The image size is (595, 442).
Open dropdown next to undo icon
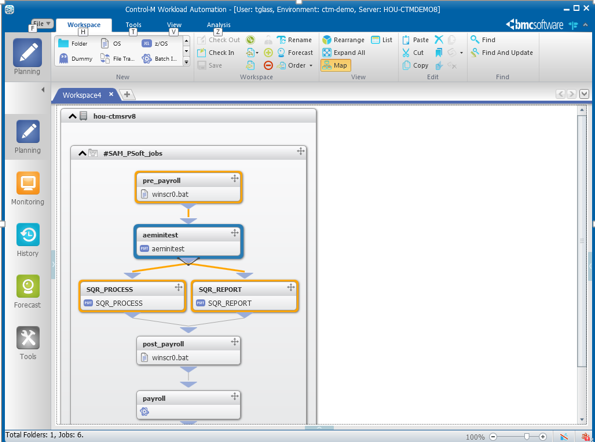click(x=461, y=53)
